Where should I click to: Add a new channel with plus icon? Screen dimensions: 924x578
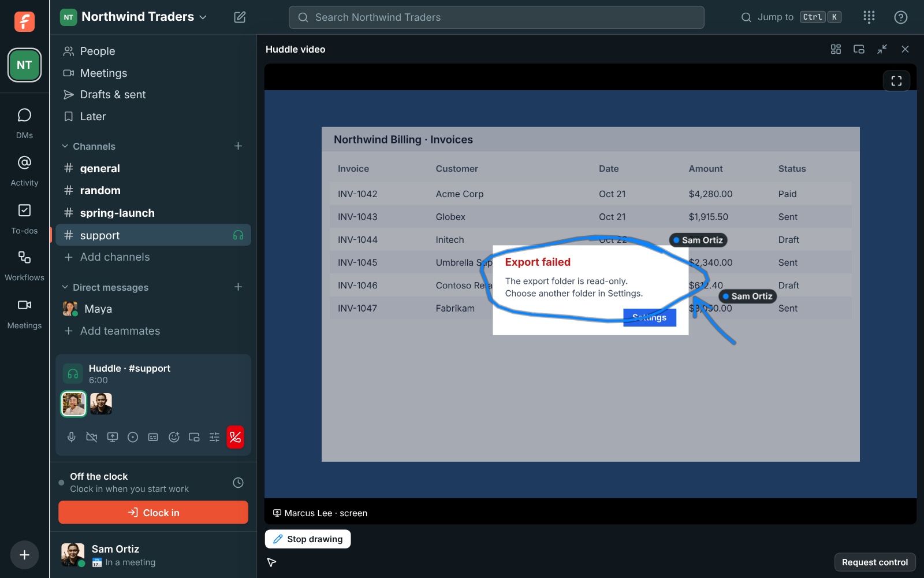click(x=238, y=146)
